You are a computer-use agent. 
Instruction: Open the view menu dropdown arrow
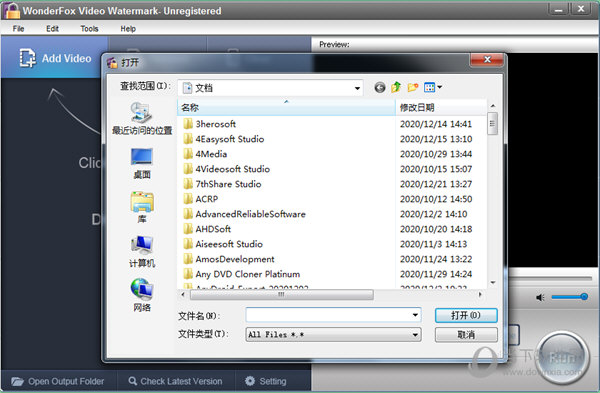[x=440, y=88]
